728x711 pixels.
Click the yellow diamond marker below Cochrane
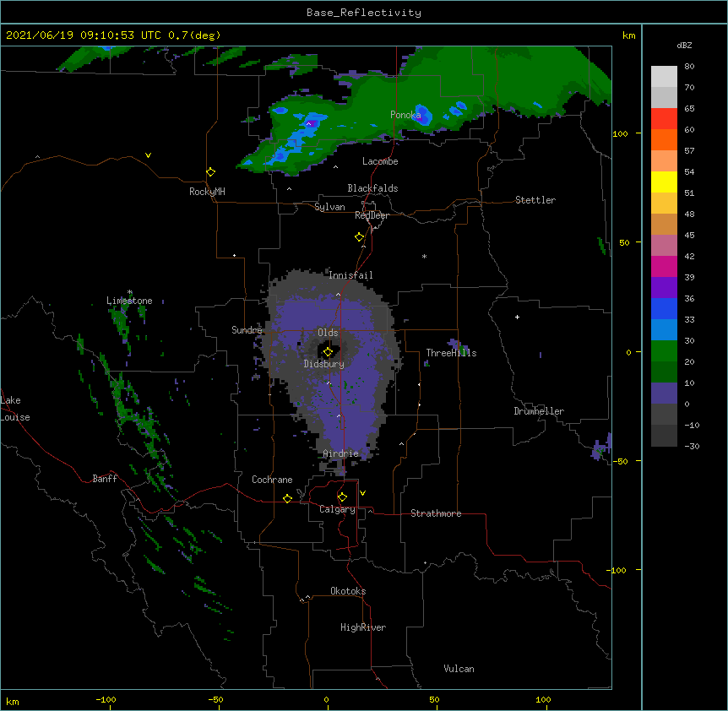click(x=287, y=498)
